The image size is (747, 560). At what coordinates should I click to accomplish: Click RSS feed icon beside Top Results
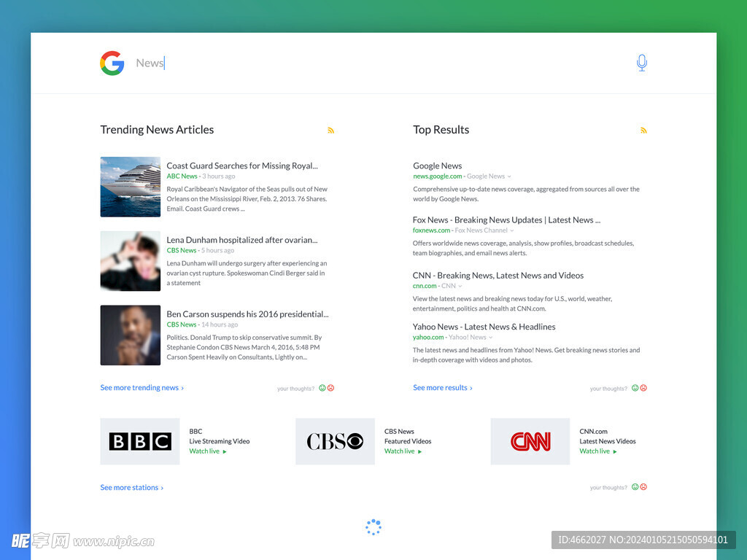[x=643, y=130]
